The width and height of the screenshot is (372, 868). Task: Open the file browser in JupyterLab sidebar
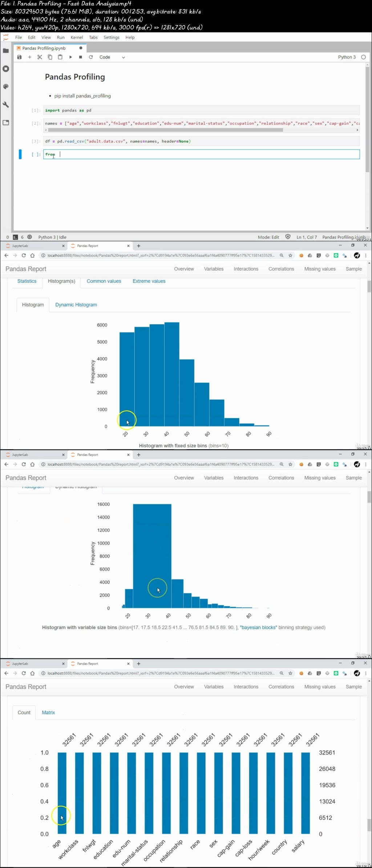click(x=6, y=51)
